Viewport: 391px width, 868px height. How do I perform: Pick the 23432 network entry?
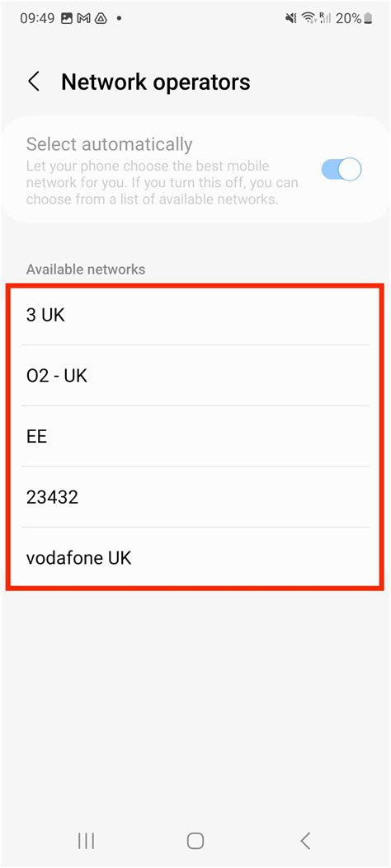pyautogui.click(x=195, y=497)
